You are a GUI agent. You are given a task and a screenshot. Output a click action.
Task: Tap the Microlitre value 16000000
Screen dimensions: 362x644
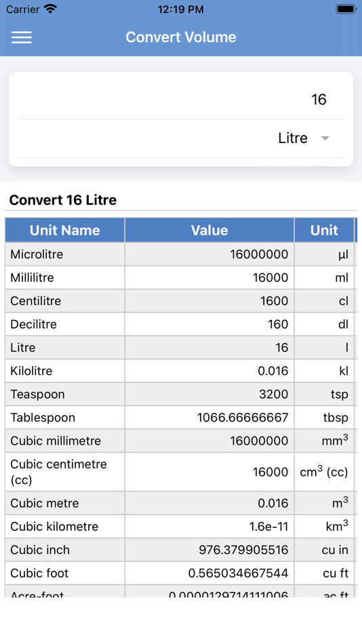(x=259, y=254)
